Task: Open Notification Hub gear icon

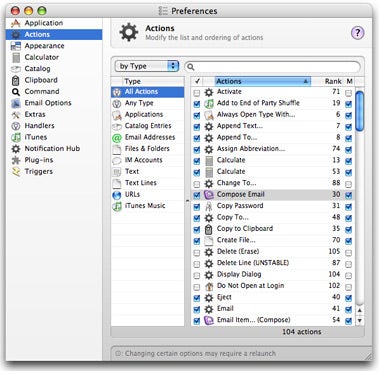Action: point(16,149)
